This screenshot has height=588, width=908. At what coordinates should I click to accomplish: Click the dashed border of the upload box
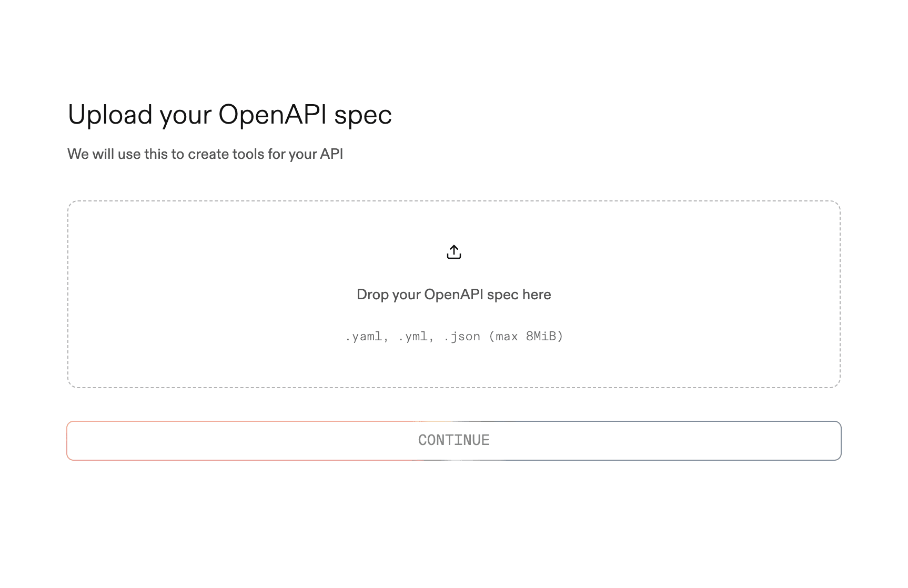(453, 201)
